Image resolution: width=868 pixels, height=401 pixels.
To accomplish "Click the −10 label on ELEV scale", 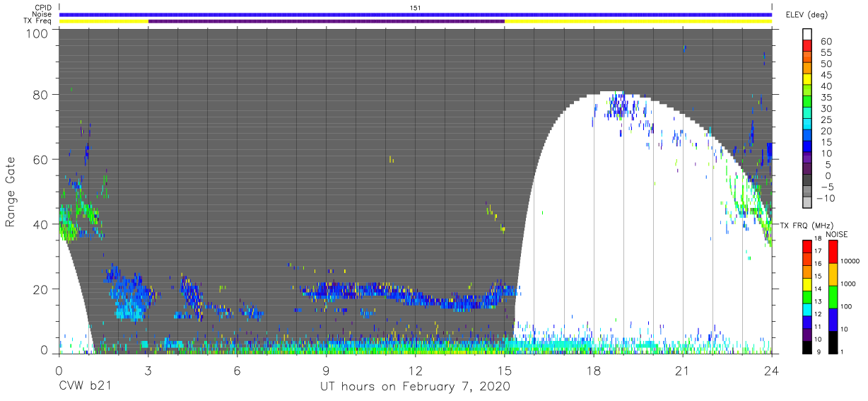I will (824, 199).
